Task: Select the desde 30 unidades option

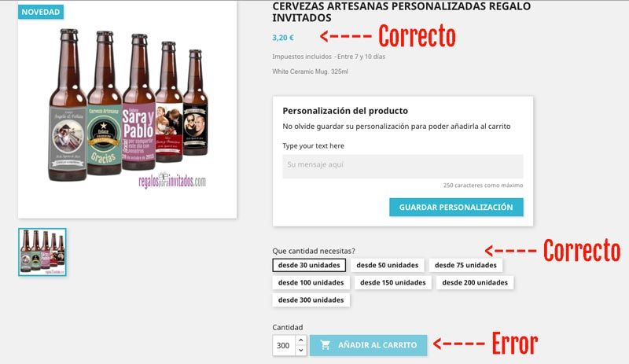Action: 309,265
